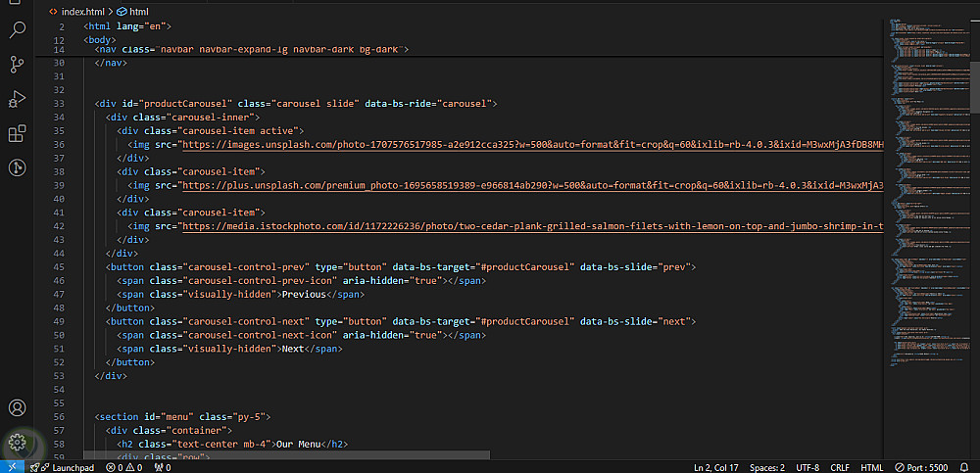
Task: Click the Spaces: 2 indentation setting
Action: pyautogui.click(x=766, y=467)
